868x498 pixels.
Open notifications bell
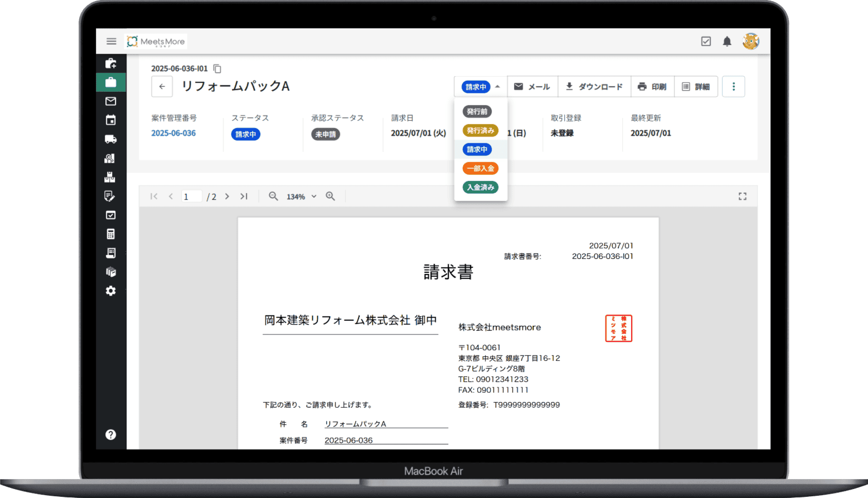pos(727,41)
